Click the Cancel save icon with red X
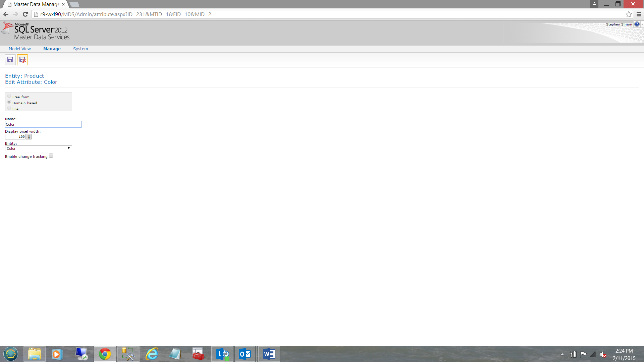 coord(22,60)
